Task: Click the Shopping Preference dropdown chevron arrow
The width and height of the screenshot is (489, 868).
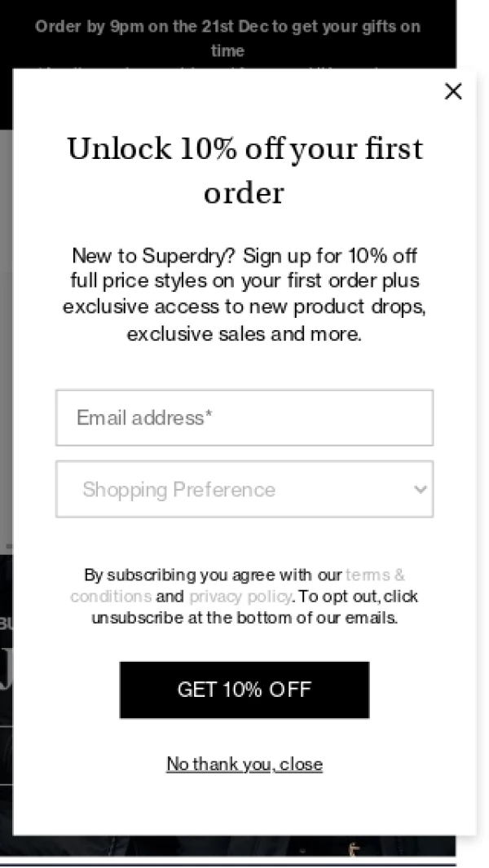Action: pyautogui.click(x=420, y=489)
